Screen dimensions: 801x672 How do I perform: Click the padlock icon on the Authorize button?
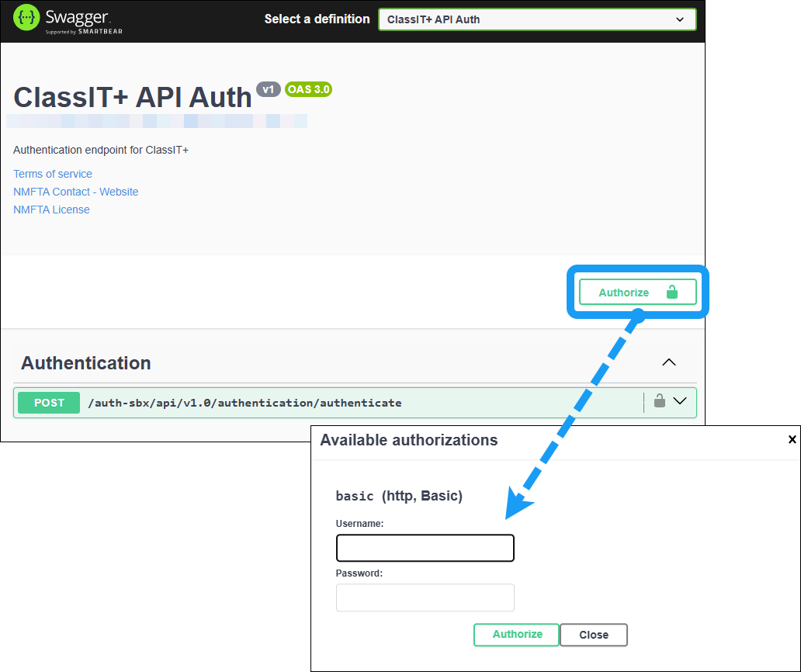[671, 292]
